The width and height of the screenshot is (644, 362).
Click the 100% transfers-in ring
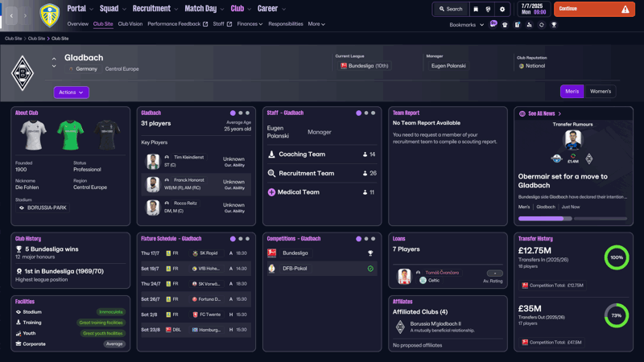tap(616, 257)
